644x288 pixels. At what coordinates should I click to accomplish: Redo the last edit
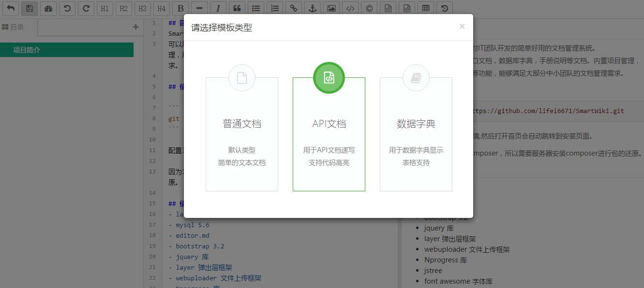[x=86, y=8]
